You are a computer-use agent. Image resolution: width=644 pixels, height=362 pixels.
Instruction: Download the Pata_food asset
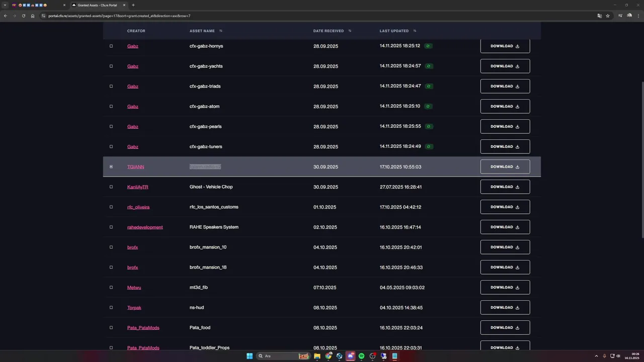pyautogui.click(x=505, y=327)
